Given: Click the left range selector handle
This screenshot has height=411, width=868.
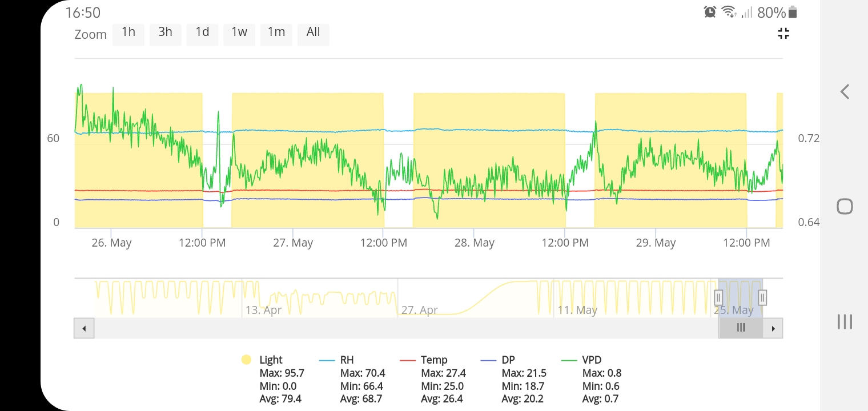Looking at the screenshot, I should pyautogui.click(x=718, y=297).
